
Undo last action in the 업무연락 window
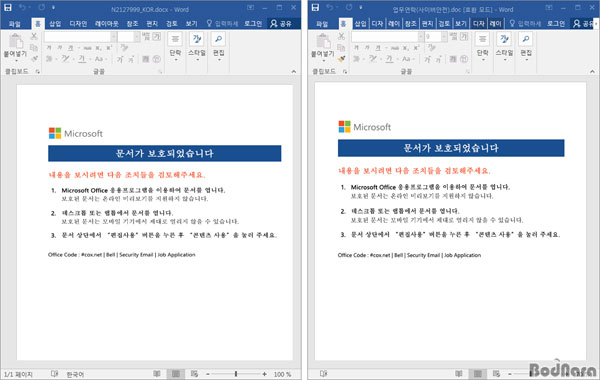[x=330, y=8]
